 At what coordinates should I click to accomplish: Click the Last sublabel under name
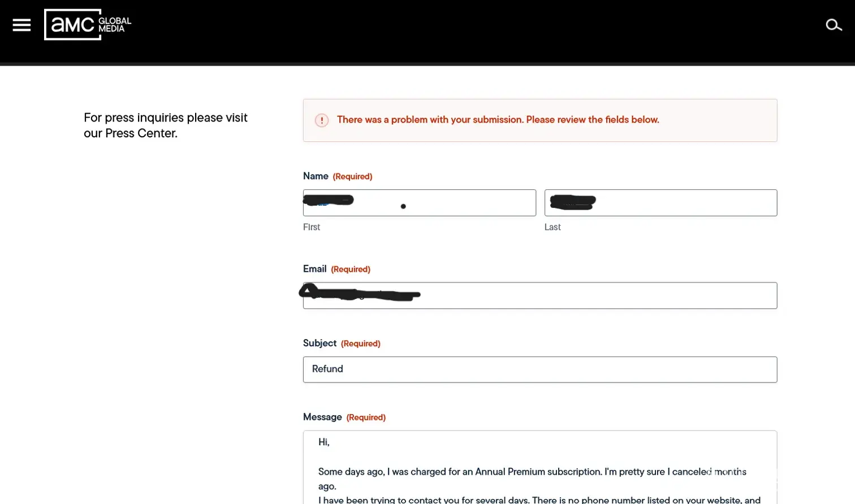(552, 227)
